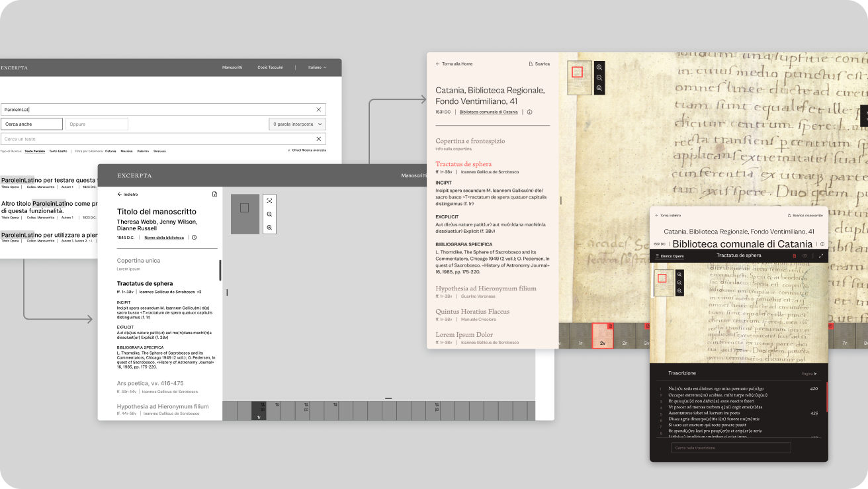Click bottom magnifier icon in Catania viewer
868x489 pixels.
599,88
